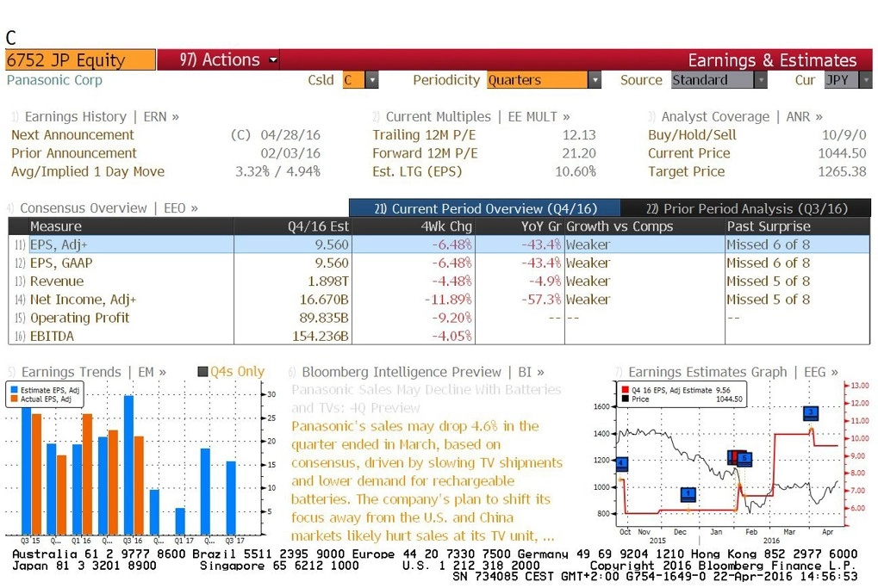Switch to Current Period Overview (Q4/16) tab
This screenshot has width=878, height=588.
coord(485,208)
